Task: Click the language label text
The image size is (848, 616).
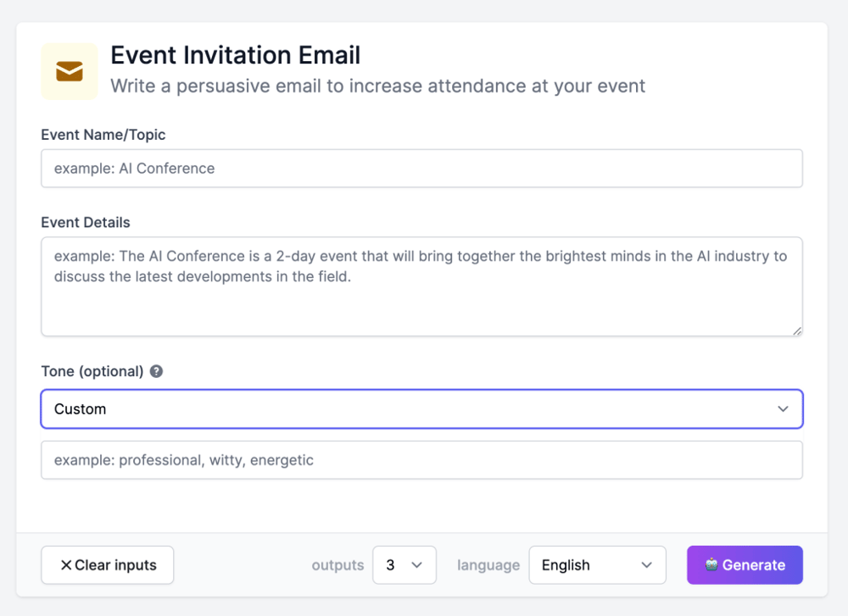Action: [488, 565]
